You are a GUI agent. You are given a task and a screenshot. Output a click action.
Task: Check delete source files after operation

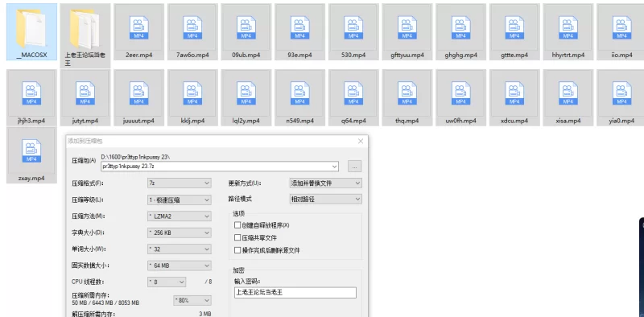click(237, 250)
